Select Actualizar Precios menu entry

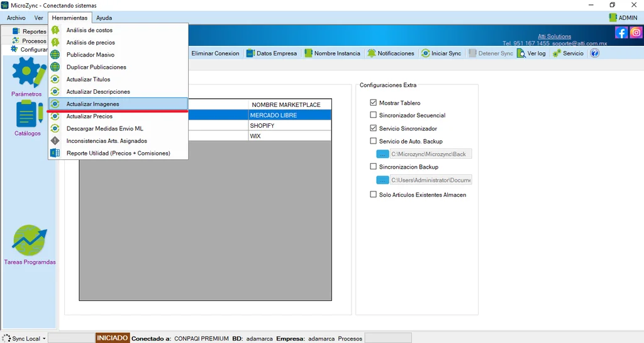pos(118,116)
